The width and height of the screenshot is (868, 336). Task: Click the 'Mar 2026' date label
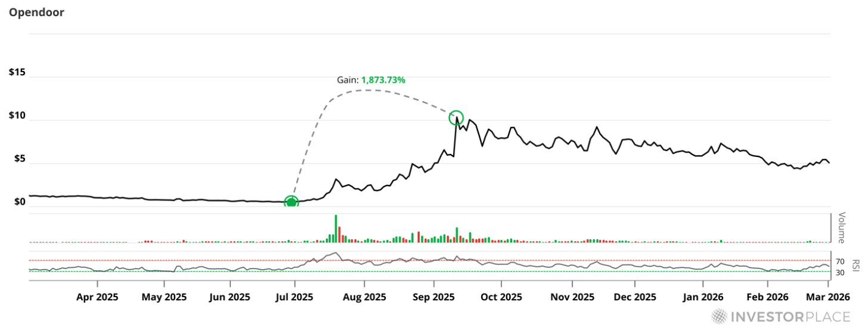point(829,297)
